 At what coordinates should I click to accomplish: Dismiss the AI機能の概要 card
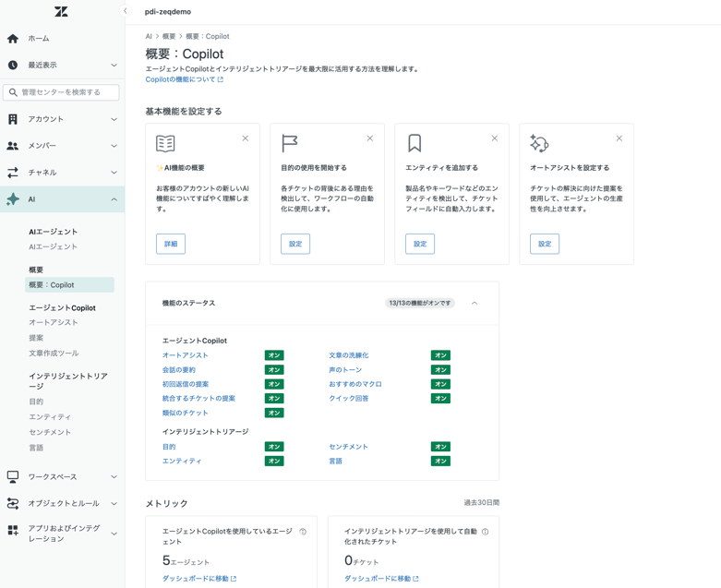pos(246,138)
